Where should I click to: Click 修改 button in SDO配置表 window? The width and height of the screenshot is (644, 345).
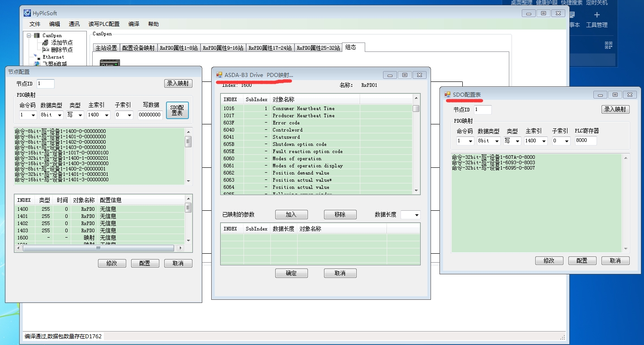(549, 260)
